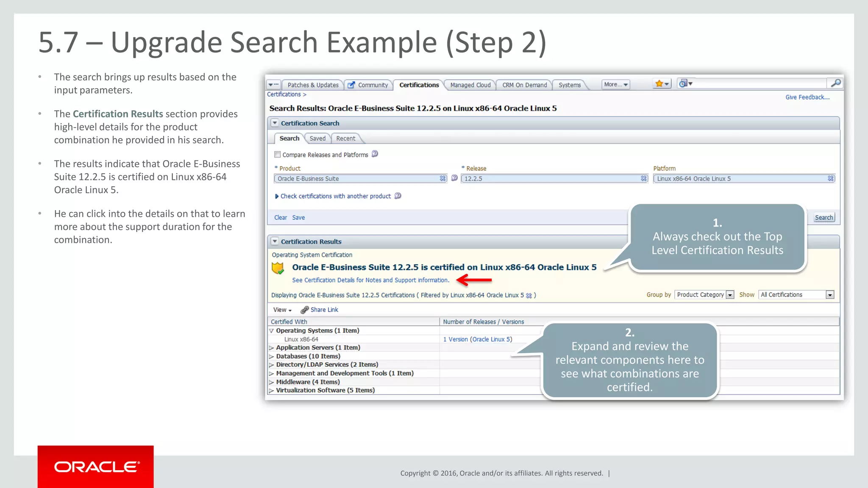Go to the CRM On Demand tab
The height and width of the screenshot is (488, 868).
[524, 85]
